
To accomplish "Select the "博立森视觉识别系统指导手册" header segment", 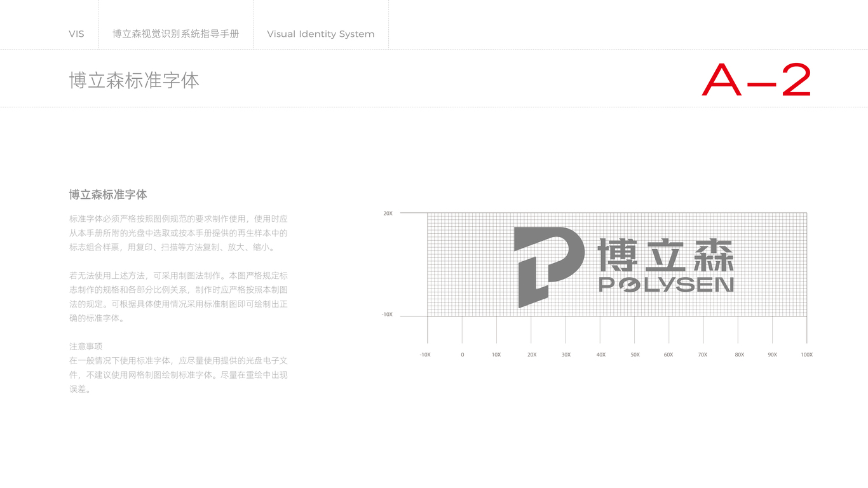I will click(176, 34).
